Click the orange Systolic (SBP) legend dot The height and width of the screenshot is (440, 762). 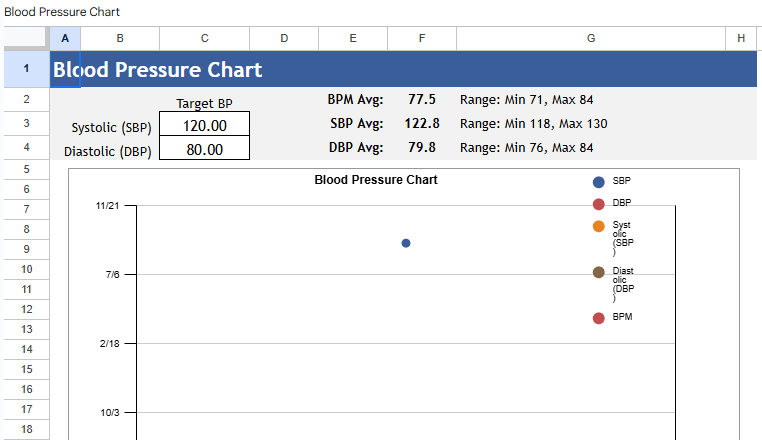pyautogui.click(x=598, y=226)
